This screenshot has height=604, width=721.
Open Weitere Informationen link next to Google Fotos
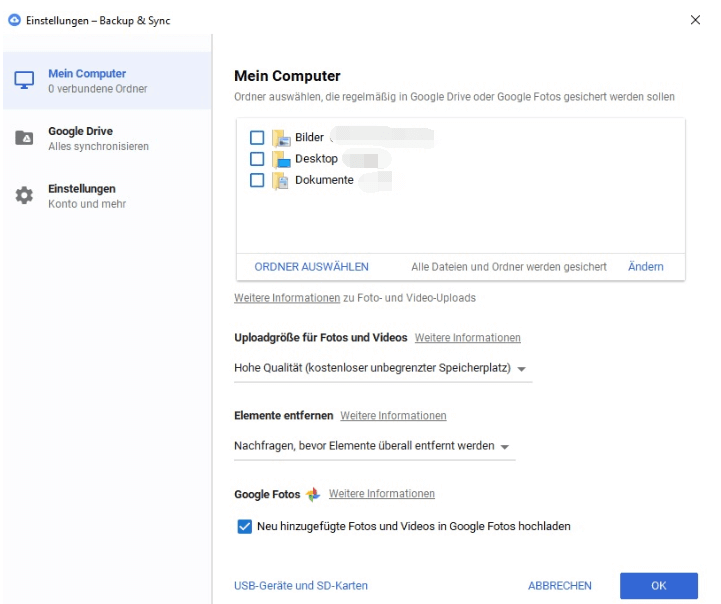pyautogui.click(x=382, y=494)
